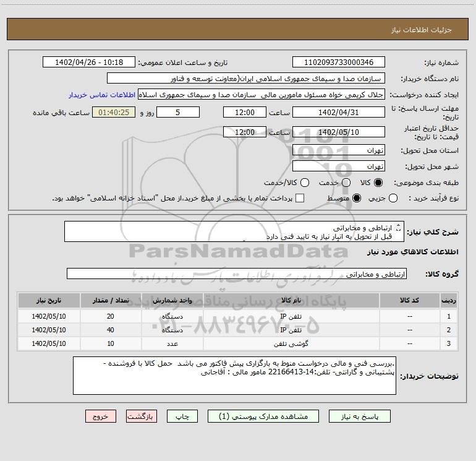The height and width of the screenshot is (461, 476).
Task: Click the scroll arrows of شرح کلی نیاز box
Action: [399, 227]
